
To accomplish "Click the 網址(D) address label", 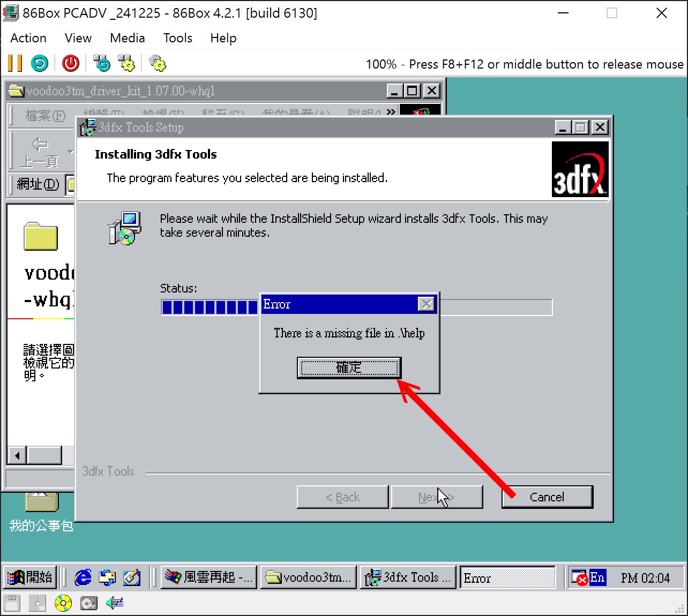I will 38,184.
